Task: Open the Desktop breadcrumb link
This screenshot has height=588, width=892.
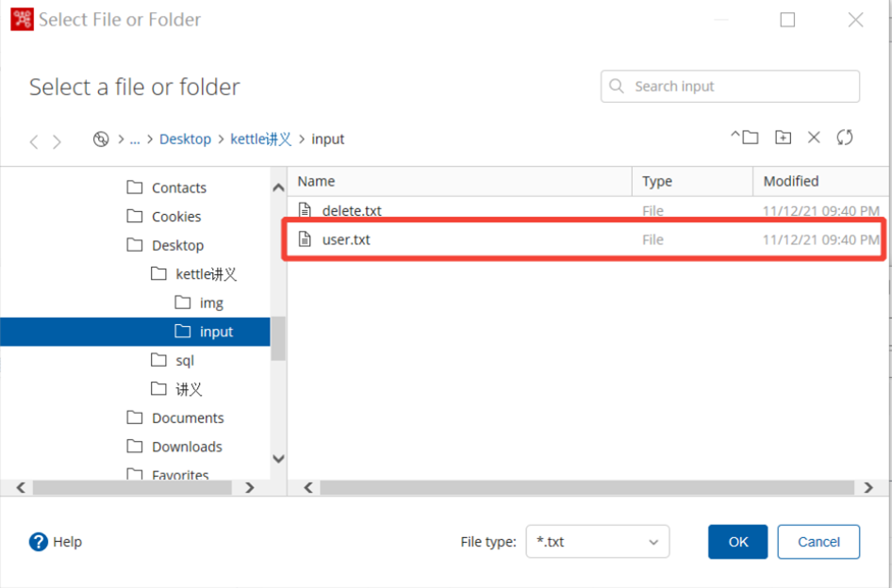Action: click(185, 139)
